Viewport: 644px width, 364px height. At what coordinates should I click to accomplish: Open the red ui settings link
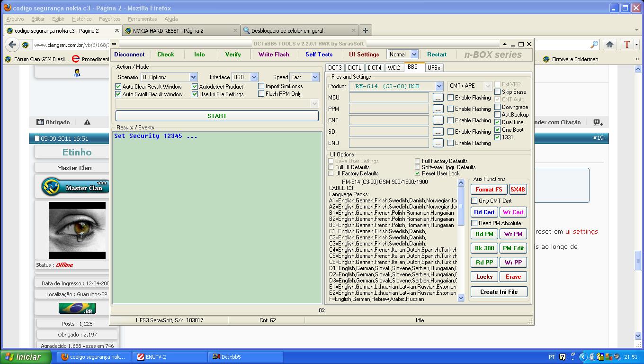pyautogui.click(x=581, y=232)
